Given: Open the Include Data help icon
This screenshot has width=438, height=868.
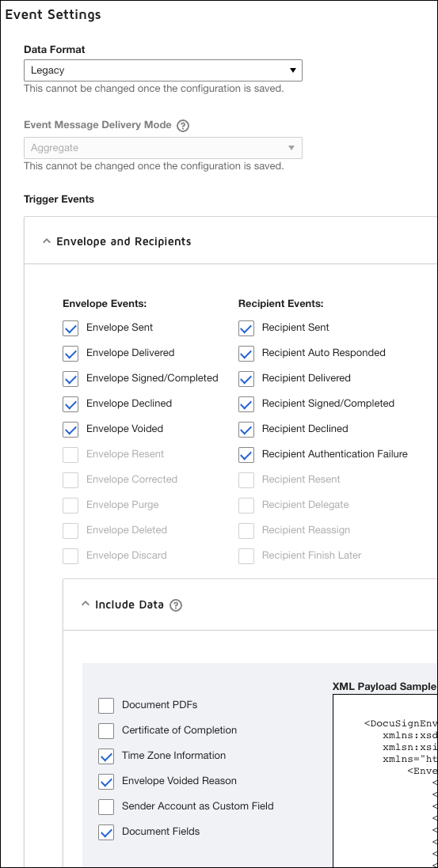Looking at the screenshot, I should tap(176, 605).
